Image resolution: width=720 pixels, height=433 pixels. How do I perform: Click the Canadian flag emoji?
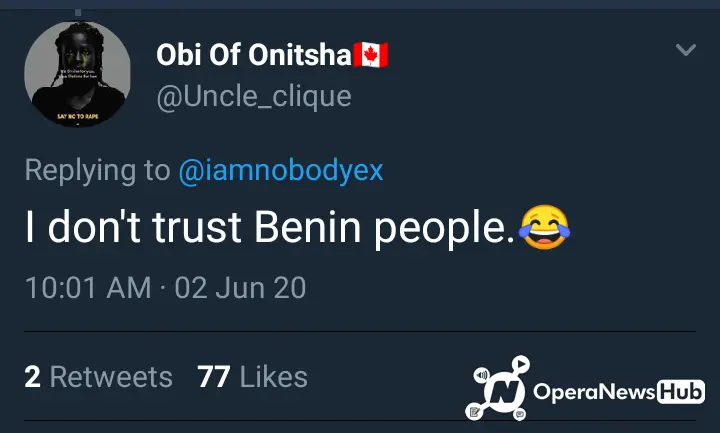tap(371, 55)
